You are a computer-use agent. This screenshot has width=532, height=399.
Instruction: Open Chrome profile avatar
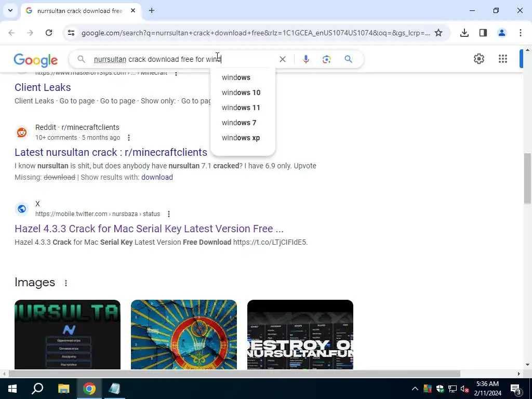click(x=501, y=33)
